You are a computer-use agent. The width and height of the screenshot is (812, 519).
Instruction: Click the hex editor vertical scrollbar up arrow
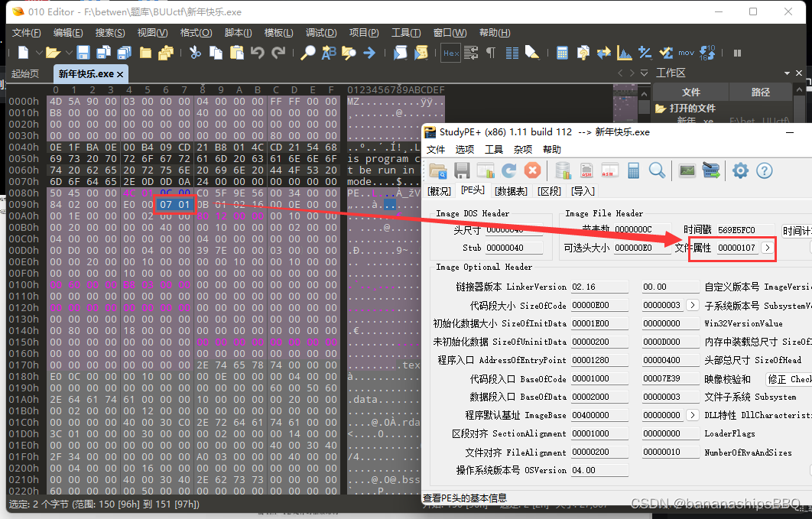point(644,94)
